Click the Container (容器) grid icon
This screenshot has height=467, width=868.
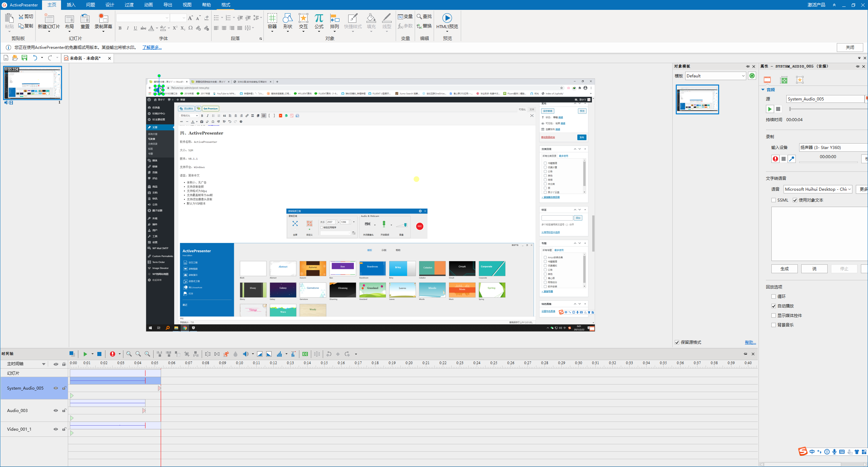272,18
